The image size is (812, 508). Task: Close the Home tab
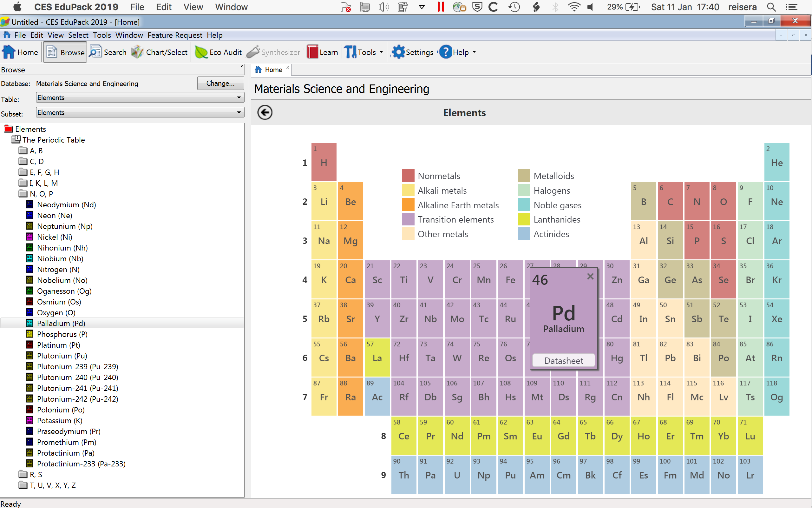pos(288,67)
